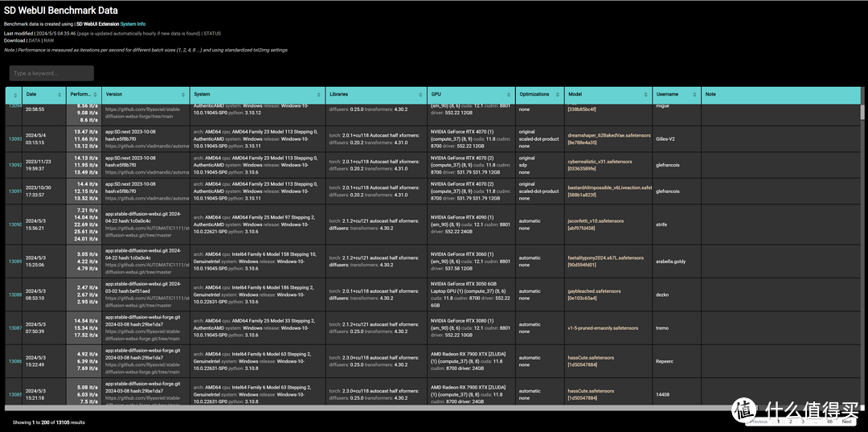
Task: Open the STATUS link
Action: click(x=212, y=33)
